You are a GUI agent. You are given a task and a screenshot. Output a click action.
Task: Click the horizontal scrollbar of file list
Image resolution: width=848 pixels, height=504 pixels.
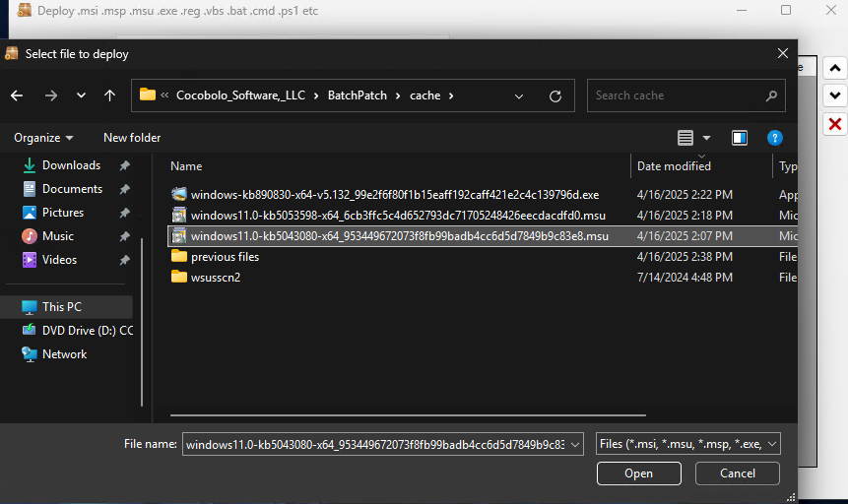pos(408,415)
